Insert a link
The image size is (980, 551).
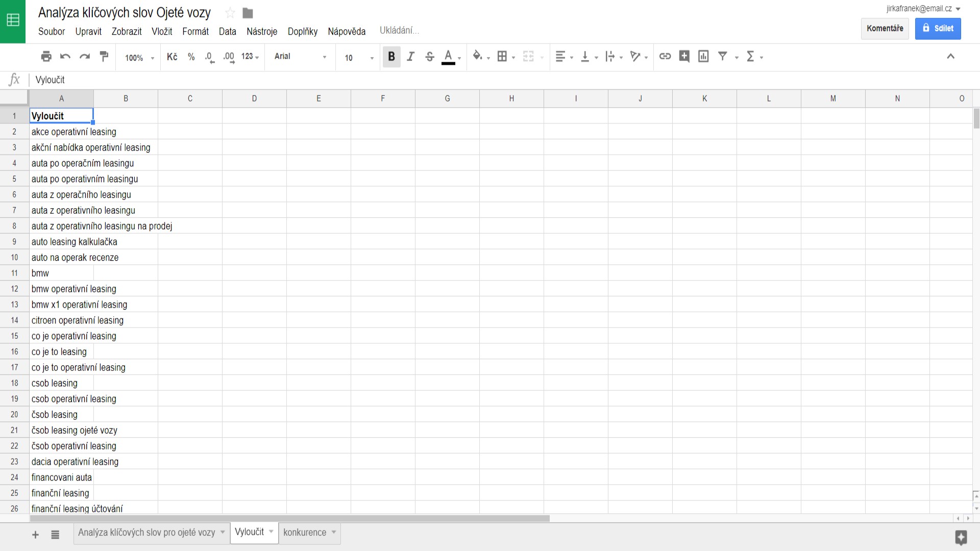coord(665,57)
